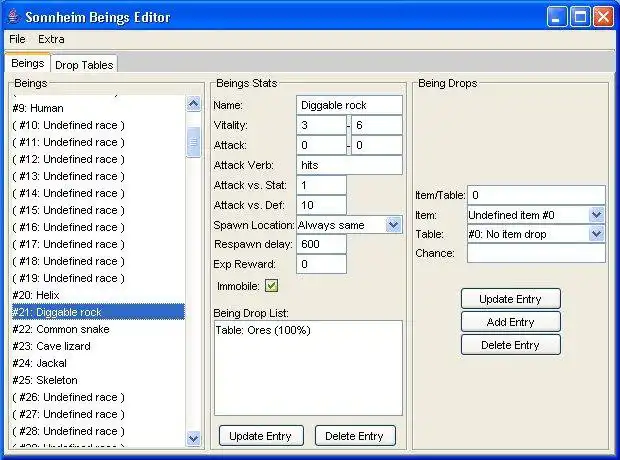This screenshot has height=460, width=620.
Task: Focus the Vitality maximum field
Action: point(377,125)
